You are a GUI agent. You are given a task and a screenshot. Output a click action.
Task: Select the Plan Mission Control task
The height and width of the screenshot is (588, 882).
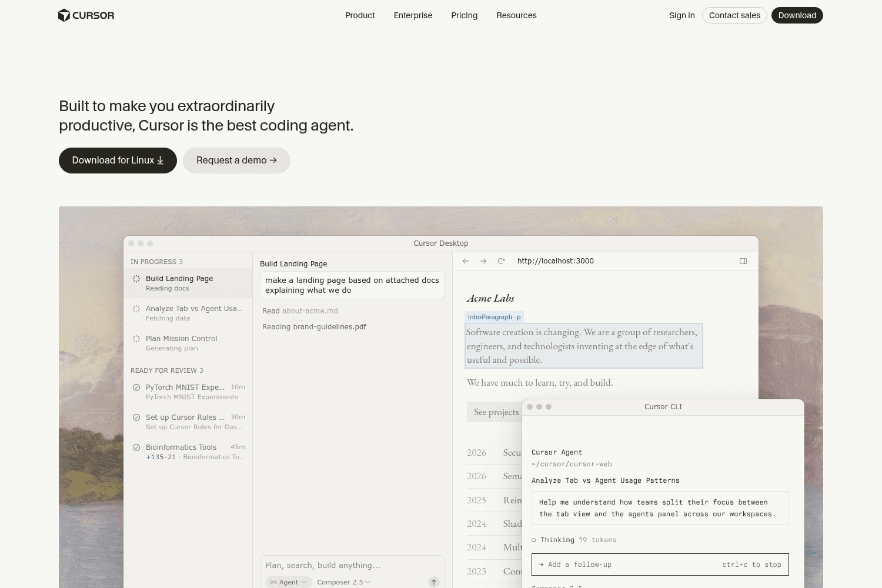click(x=188, y=343)
